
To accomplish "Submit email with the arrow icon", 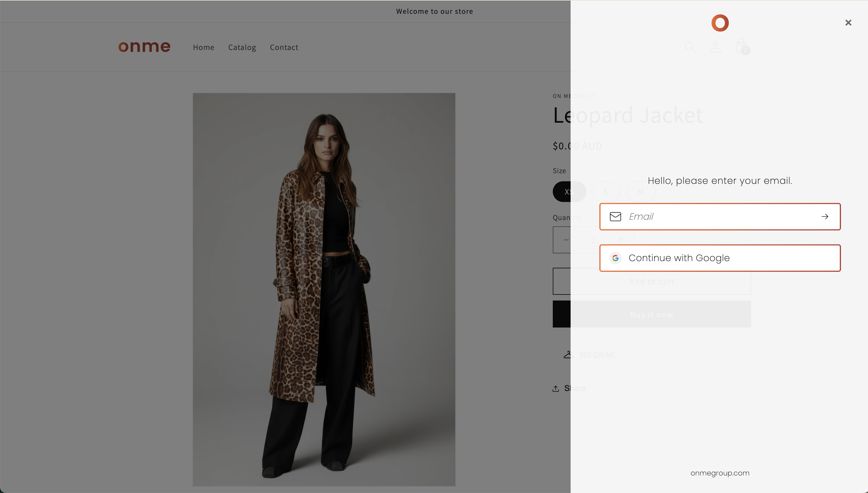I will pyautogui.click(x=825, y=217).
